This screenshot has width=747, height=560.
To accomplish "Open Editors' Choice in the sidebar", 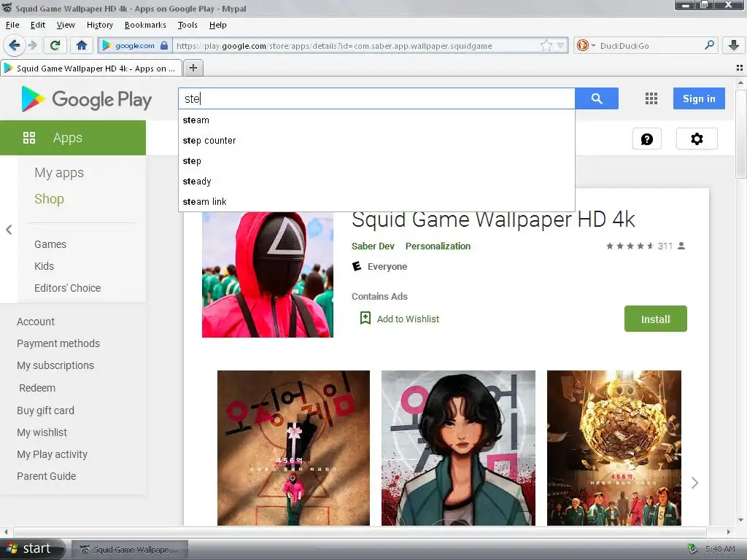I will coord(68,288).
